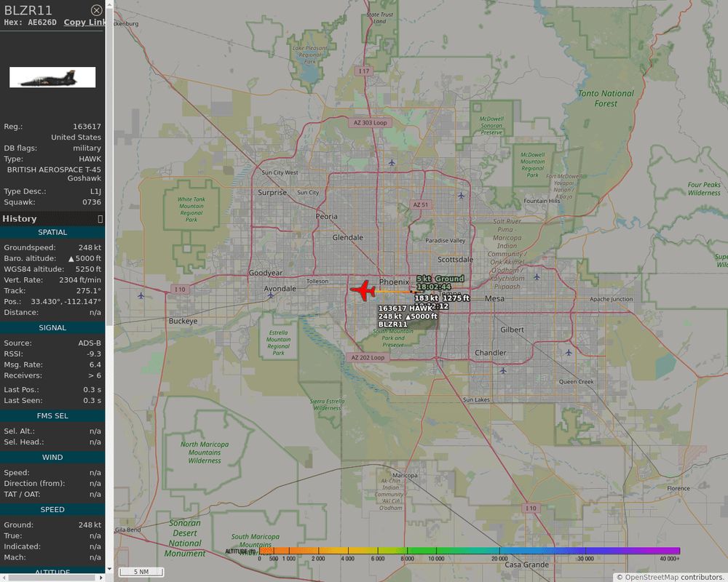Click the Phoenix city label

click(394, 282)
